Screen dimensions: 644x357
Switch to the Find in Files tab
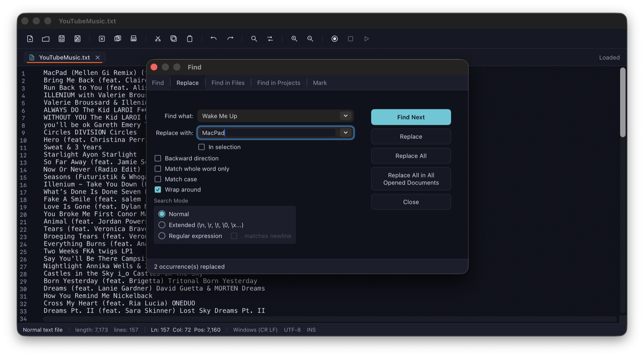coord(228,83)
